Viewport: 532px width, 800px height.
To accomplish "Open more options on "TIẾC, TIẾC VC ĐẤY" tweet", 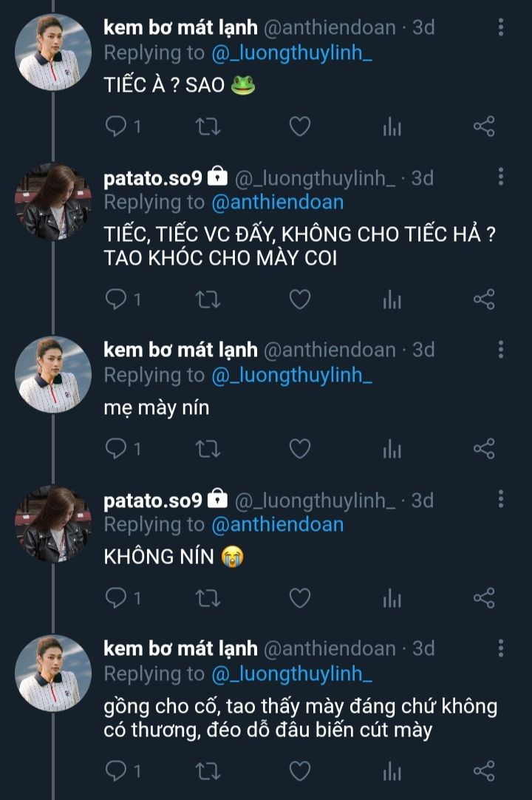I will (501, 177).
